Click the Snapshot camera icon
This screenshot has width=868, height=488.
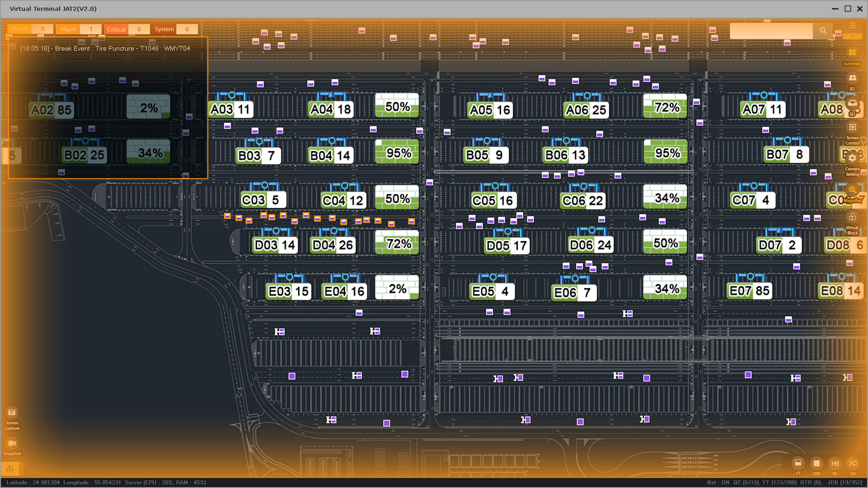pos(12,443)
